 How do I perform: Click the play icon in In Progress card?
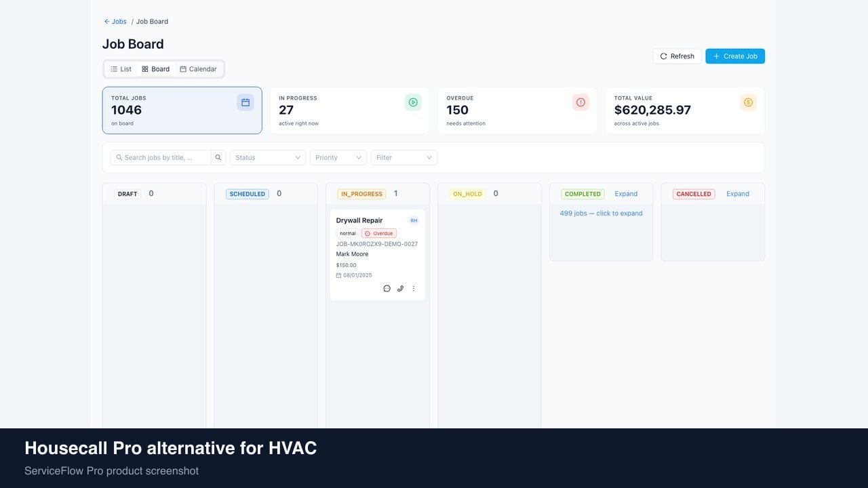click(413, 102)
